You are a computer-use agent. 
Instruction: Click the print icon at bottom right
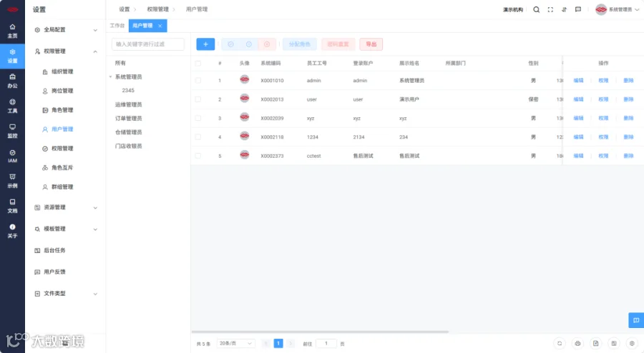coord(577,344)
